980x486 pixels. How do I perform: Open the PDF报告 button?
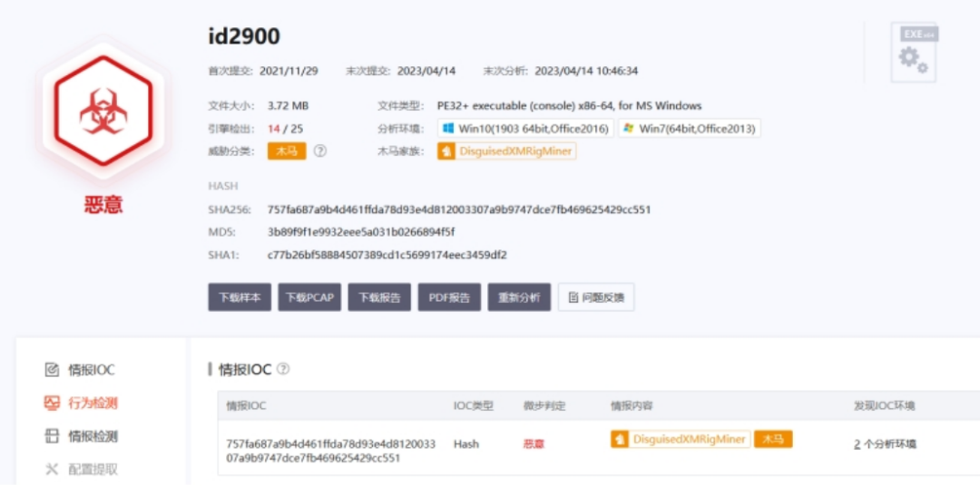(449, 297)
